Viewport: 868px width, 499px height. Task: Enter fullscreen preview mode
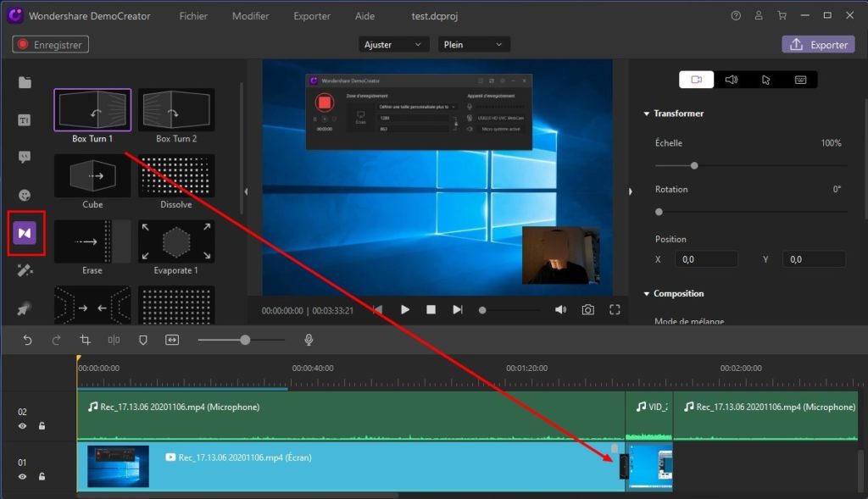click(615, 310)
